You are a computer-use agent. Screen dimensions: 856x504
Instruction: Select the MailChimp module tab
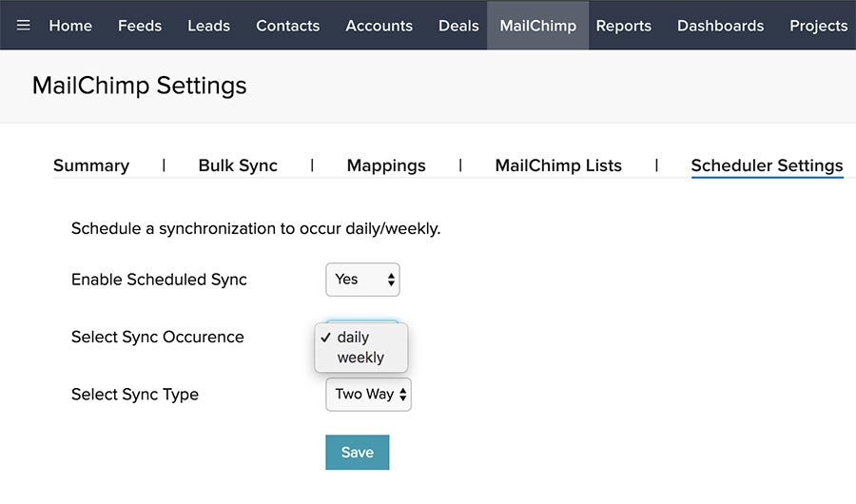(537, 25)
